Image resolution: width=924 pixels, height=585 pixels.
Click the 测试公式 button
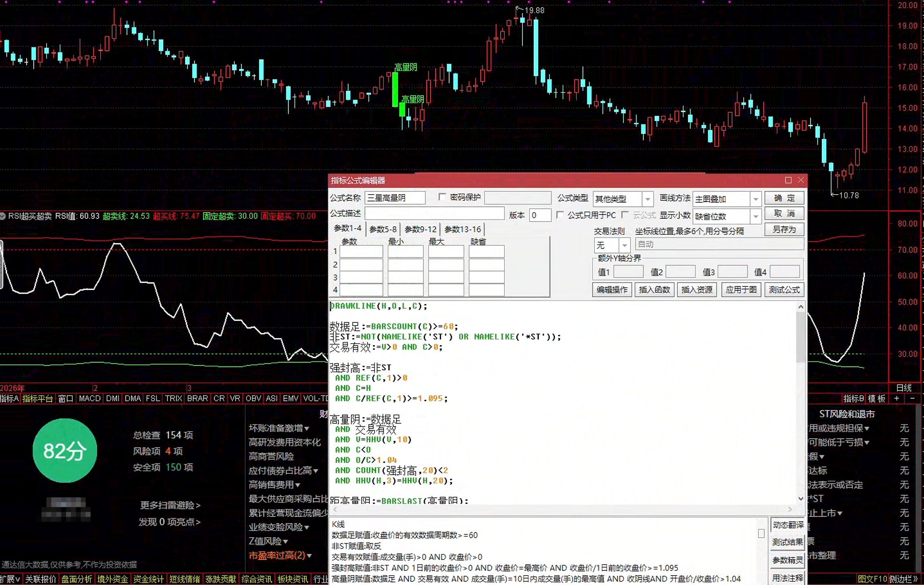click(x=784, y=290)
